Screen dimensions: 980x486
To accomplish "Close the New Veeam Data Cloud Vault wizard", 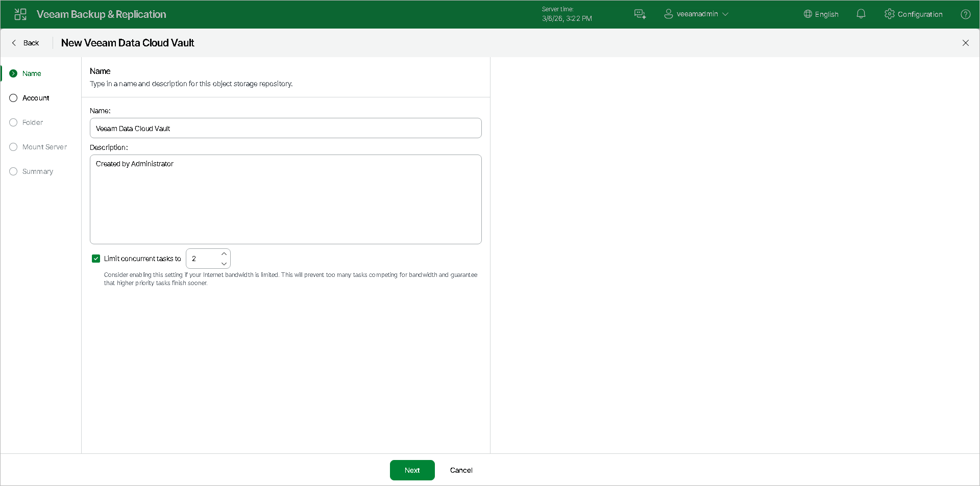I will 966,43.
